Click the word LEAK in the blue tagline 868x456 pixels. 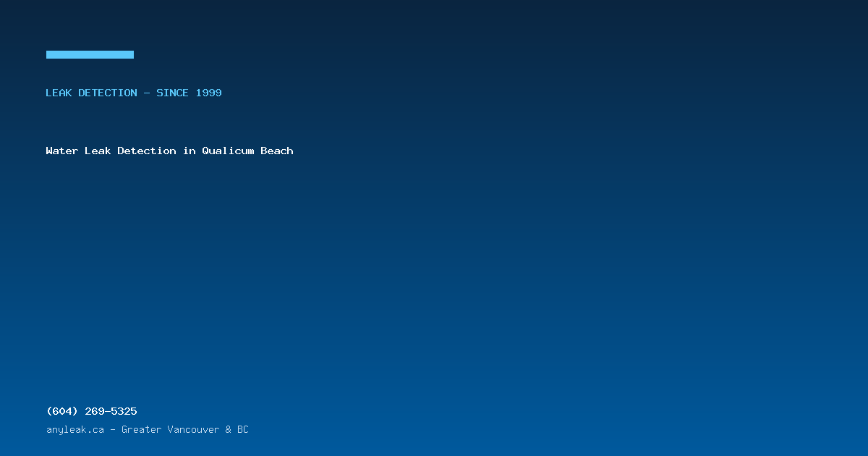coord(59,93)
